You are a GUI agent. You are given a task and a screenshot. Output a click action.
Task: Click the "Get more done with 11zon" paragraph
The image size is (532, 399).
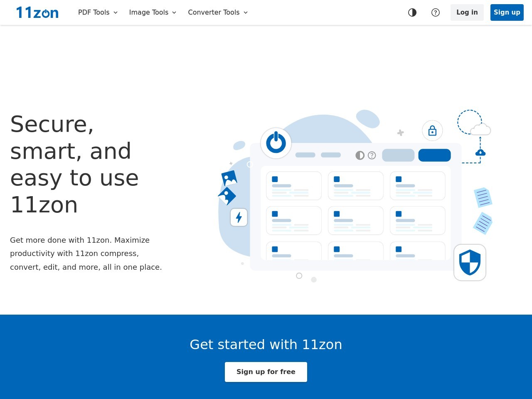(x=86, y=254)
